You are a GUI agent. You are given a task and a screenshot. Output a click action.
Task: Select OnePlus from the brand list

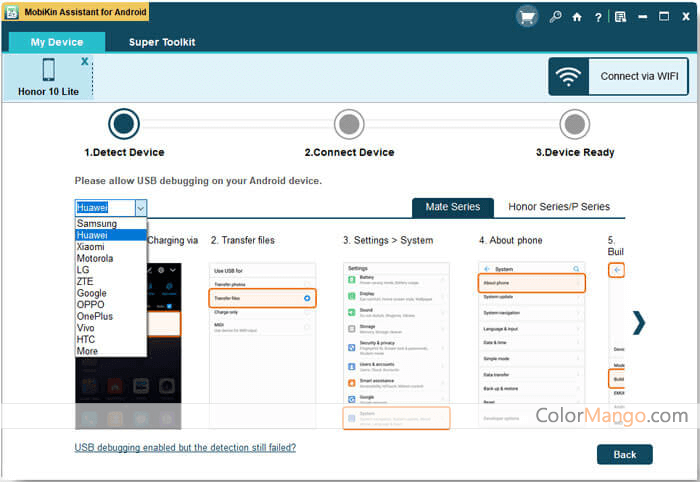97,316
